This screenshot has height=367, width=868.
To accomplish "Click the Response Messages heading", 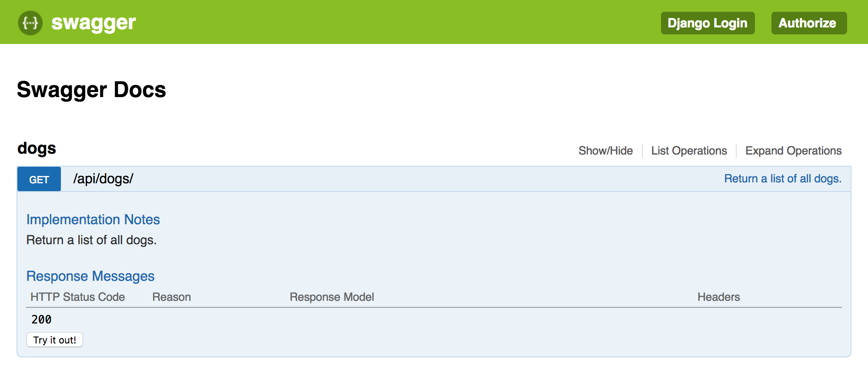I will click(x=90, y=276).
